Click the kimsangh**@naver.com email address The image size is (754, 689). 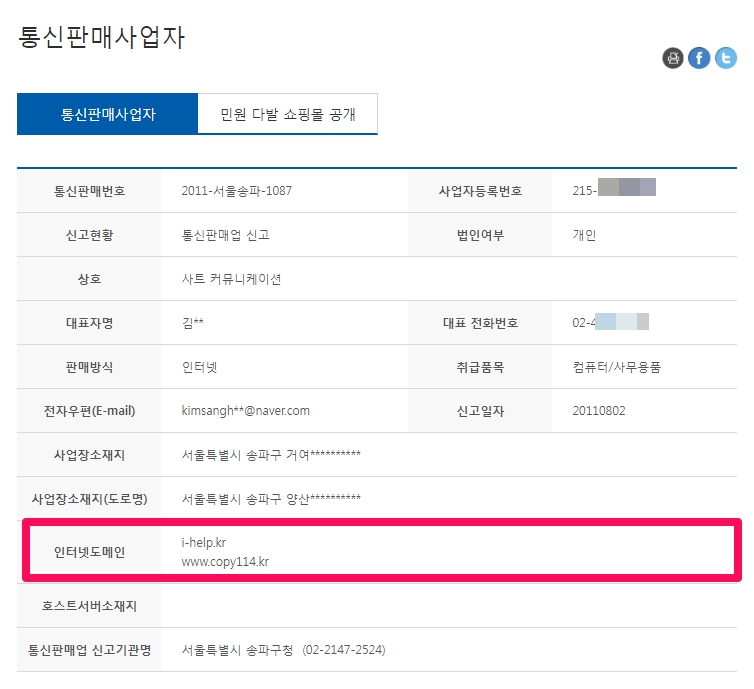(246, 410)
